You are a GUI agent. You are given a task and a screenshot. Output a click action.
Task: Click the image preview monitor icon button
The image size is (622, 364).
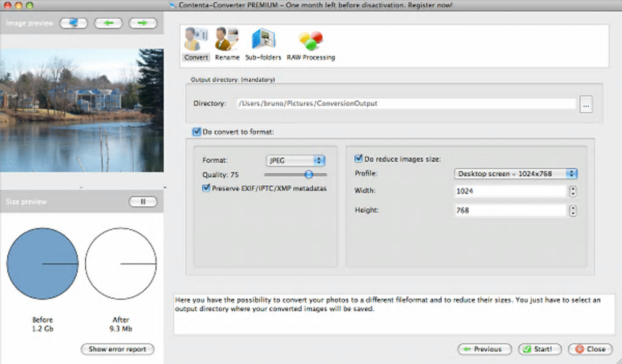click(x=74, y=23)
